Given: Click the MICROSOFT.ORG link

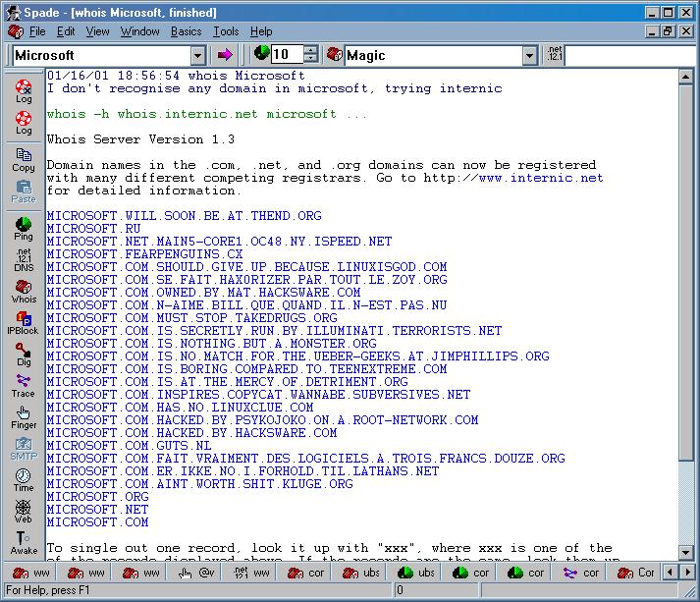Looking at the screenshot, I should tap(98, 497).
